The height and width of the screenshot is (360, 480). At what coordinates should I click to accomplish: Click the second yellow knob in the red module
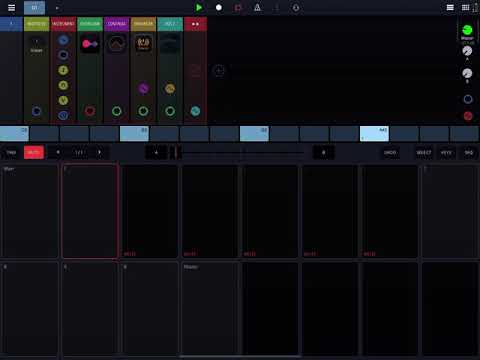(63, 85)
